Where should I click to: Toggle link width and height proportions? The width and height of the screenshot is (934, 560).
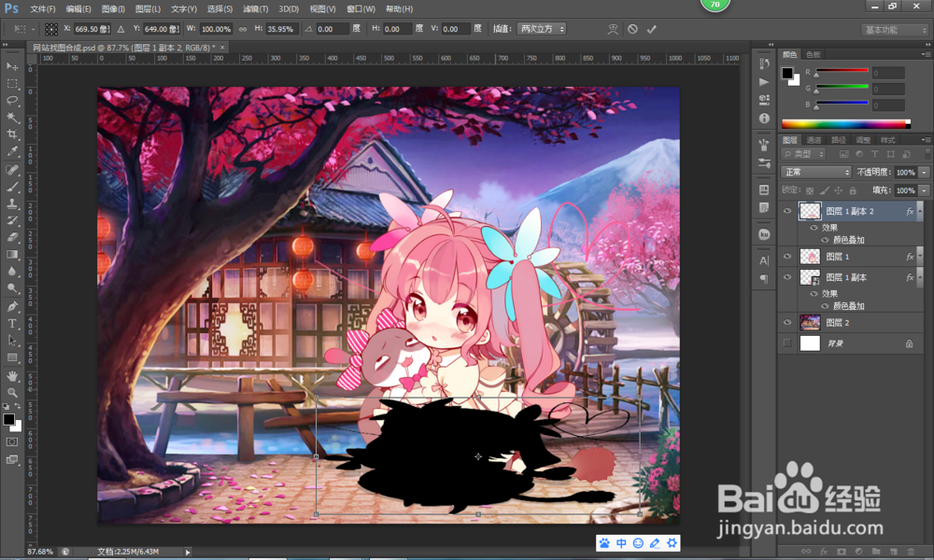243,29
